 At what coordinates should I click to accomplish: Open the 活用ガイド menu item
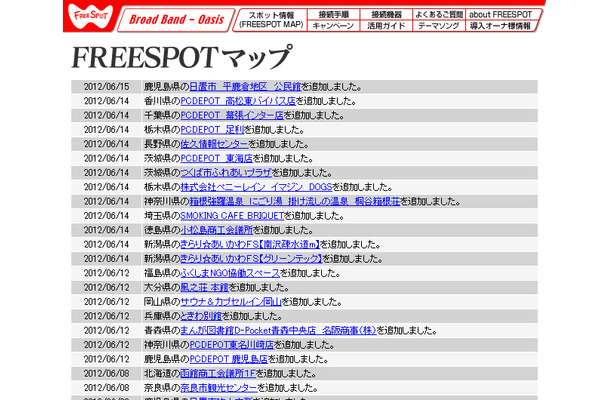[386, 26]
